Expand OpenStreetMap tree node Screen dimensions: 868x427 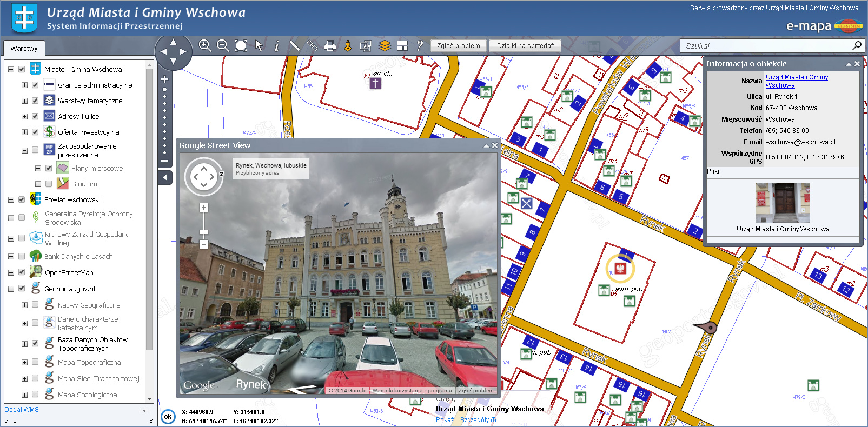tap(11, 272)
